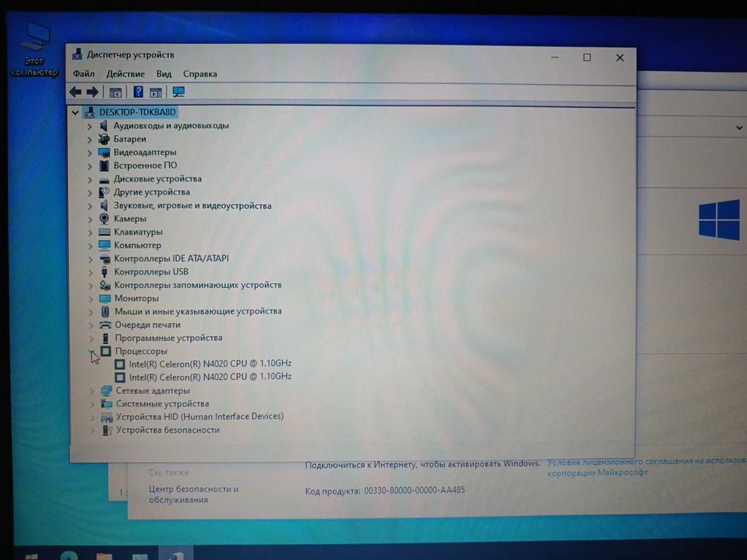747x560 pixels.
Task: Expand the Аудиовходы и аудиовыходы category
Action: (90, 126)
